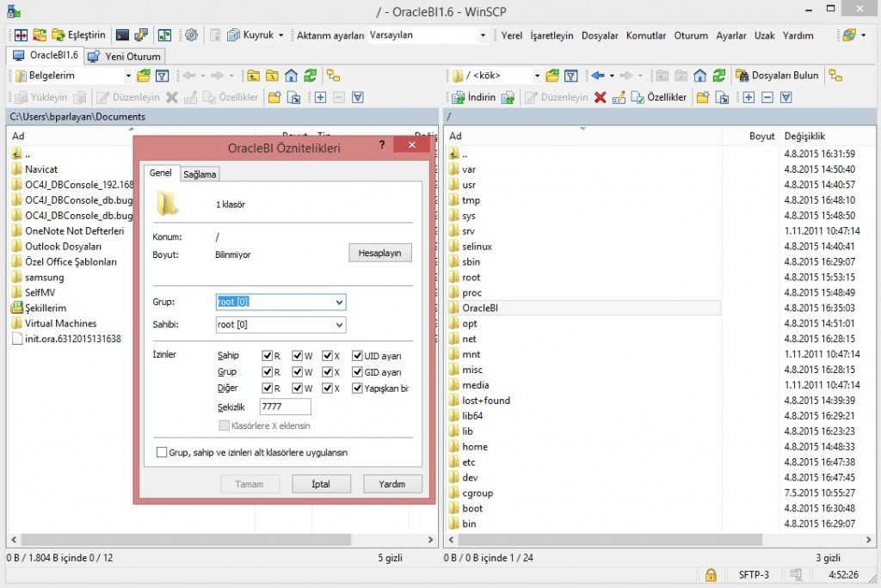Click Hesaplayın button
881x588 pixels.
379,253
